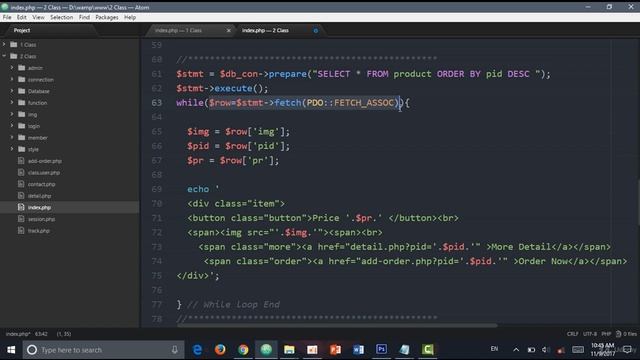
Task: Click the While Loop End comment
Action: click(x=233, y=304)
